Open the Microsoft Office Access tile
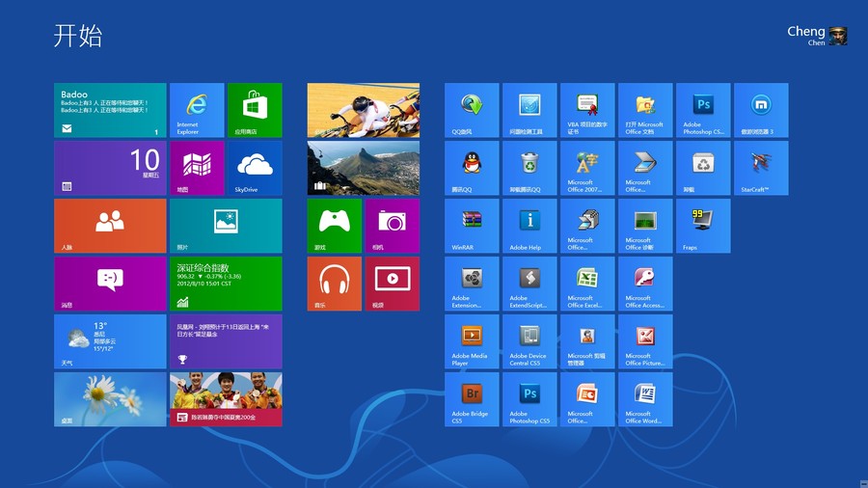 click(645, 284)
